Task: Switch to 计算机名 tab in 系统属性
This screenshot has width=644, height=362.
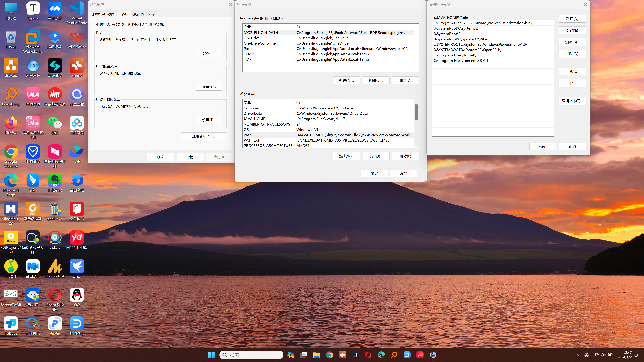Action: [x=98, y=14]
